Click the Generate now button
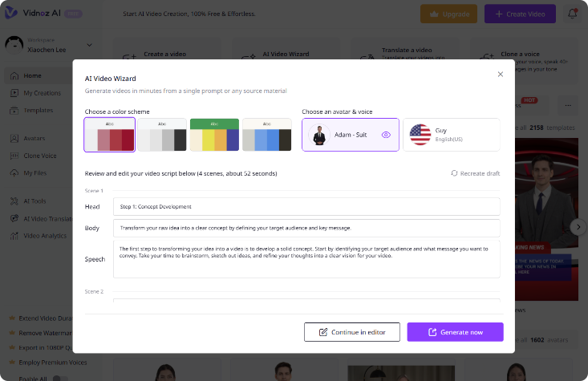Screen dimensions: 588x381 coord(455,332)
